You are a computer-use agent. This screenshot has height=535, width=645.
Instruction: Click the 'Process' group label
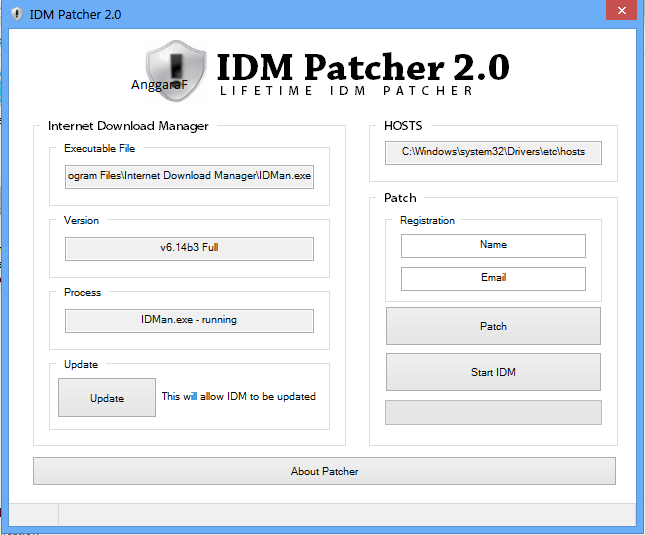click(82, 292)
